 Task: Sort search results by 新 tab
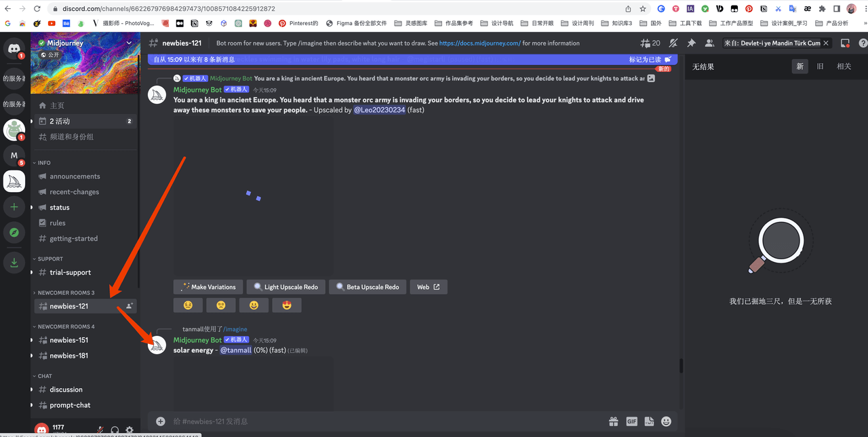point(800,66)
